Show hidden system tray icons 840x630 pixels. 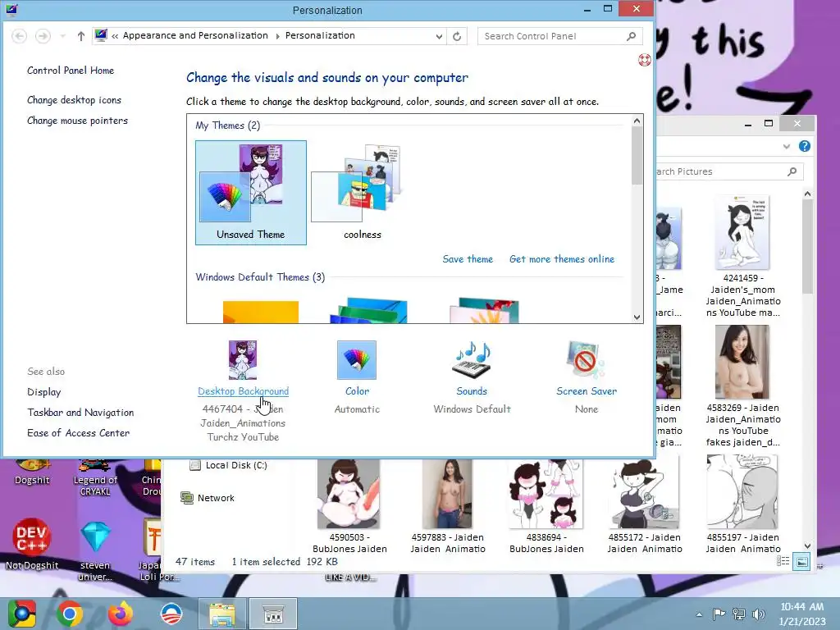699,614
